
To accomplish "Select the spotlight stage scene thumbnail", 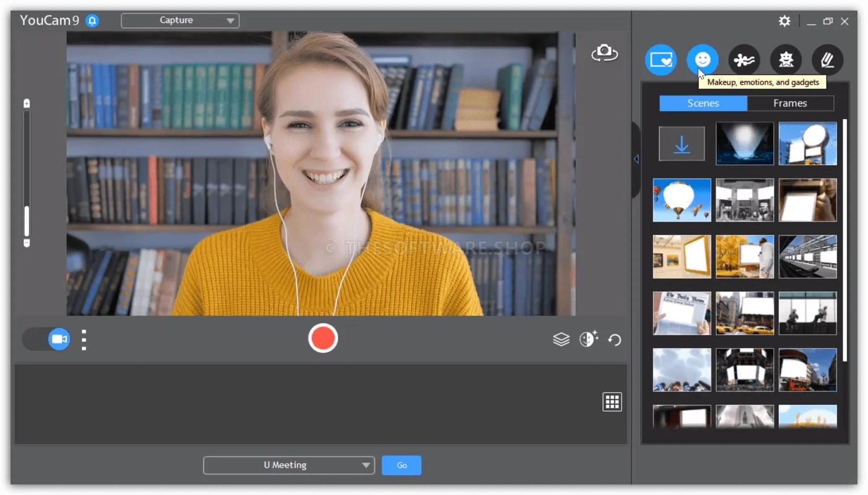I will pyautogui.click(x=745, y=144).
